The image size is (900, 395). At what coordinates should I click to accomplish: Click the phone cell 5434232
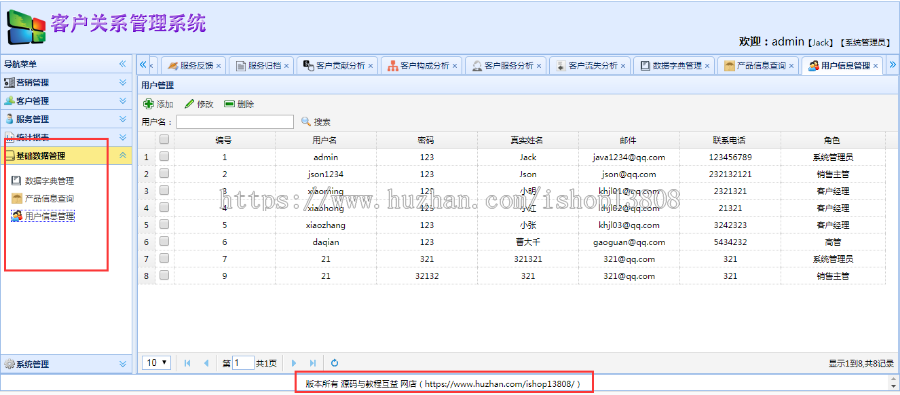(x=730, y=242)
